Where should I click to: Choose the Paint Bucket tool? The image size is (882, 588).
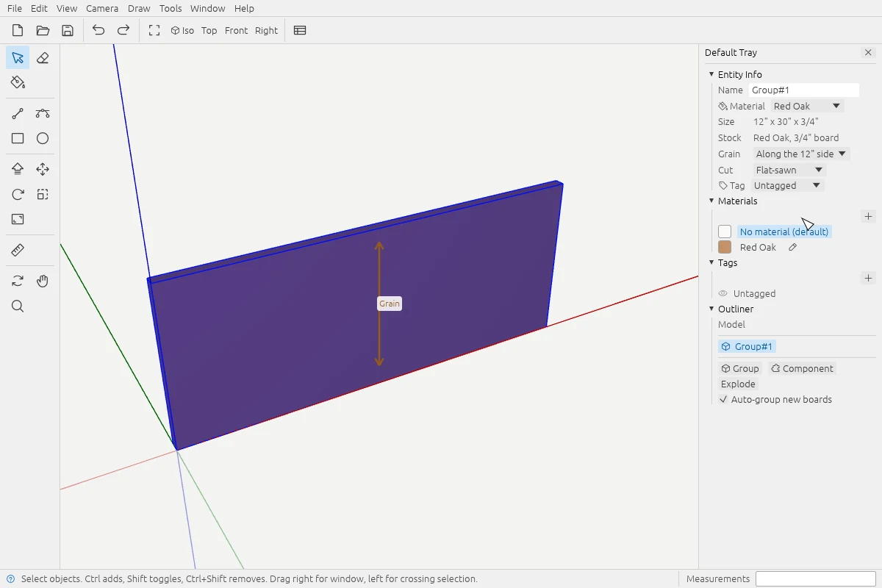(18, 82)
